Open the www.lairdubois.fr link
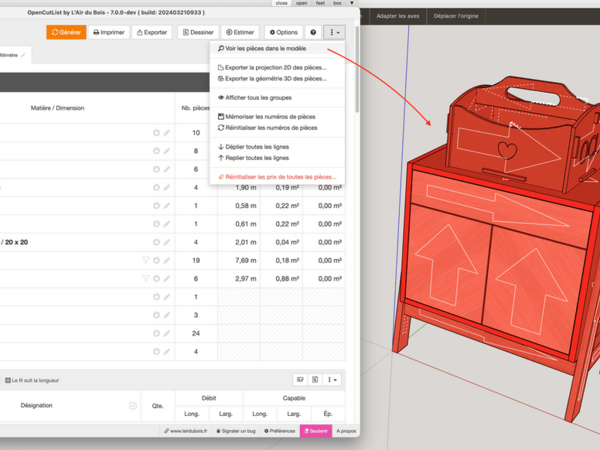This screenshot has height=450, width=600. [x=186, y=431]
